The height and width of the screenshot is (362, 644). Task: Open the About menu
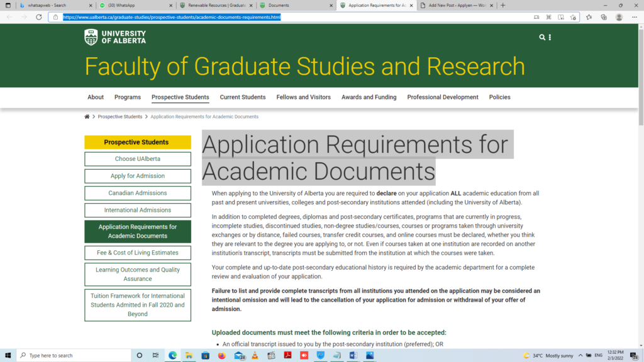pyautogui.click(x=96, y=97)
